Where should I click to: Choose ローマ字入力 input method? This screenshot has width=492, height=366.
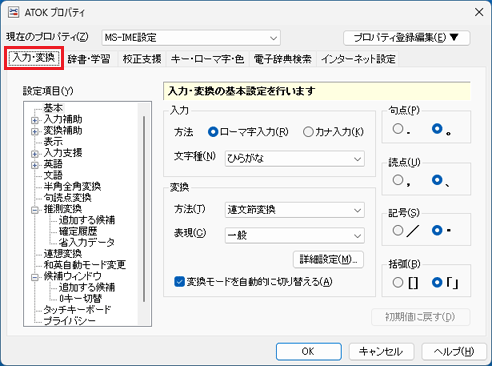click(248, 132)
